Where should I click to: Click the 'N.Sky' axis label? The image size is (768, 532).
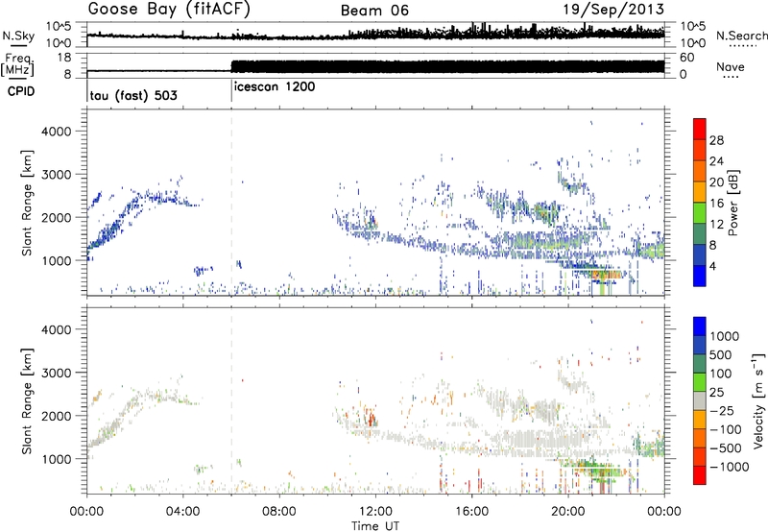pyautogui.click(x=18, y=36)
